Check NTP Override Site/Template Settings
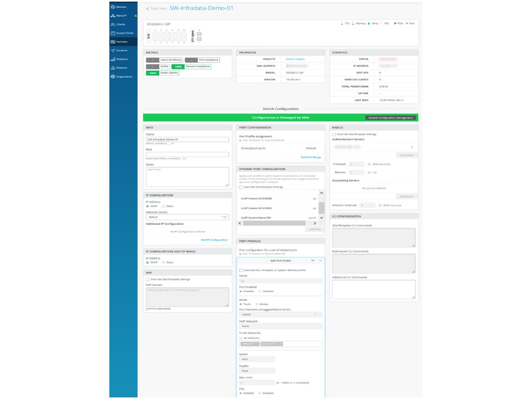 (147, 279)
